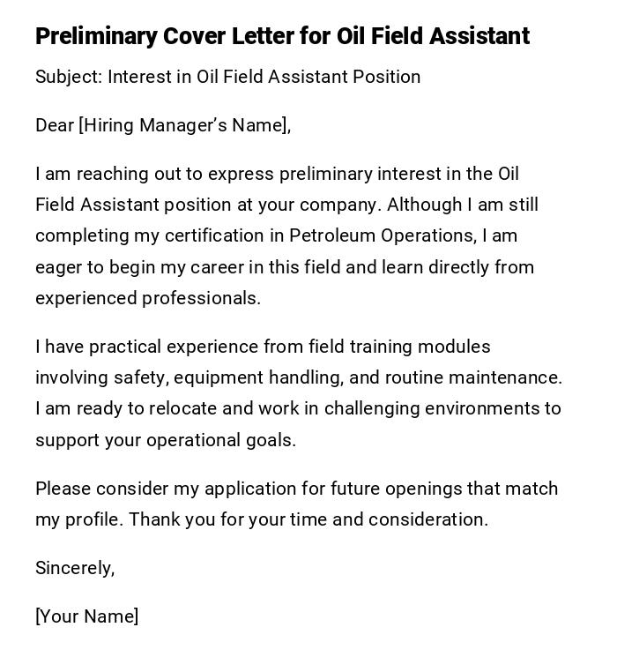Image resolution: width=617 pixels, height=672 pixels.
Task: Click the line starting 'I am ready to relocate'
Action: 298,408
